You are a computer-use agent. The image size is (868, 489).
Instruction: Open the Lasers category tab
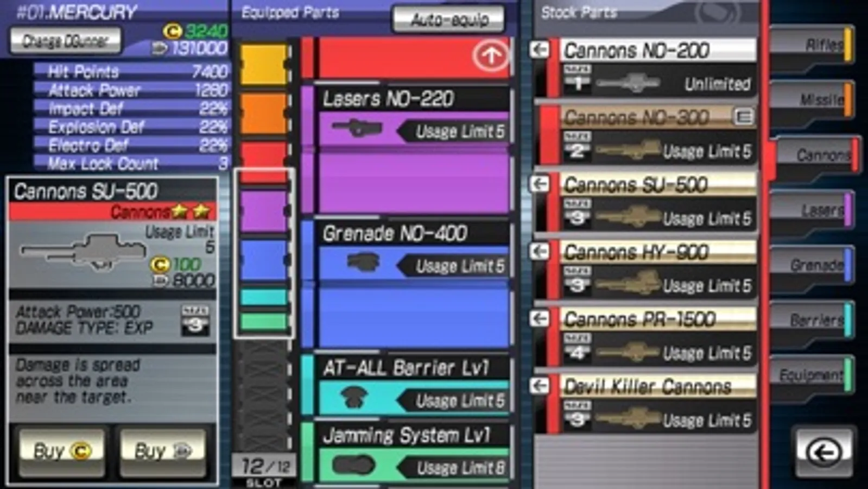pyautogui.click(x=813, y=210)
